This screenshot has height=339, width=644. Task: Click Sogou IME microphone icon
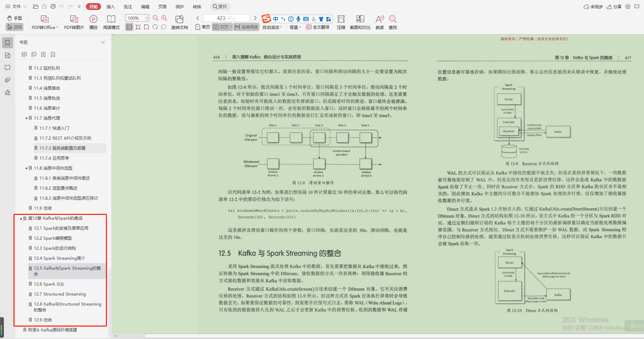[298, 19]
